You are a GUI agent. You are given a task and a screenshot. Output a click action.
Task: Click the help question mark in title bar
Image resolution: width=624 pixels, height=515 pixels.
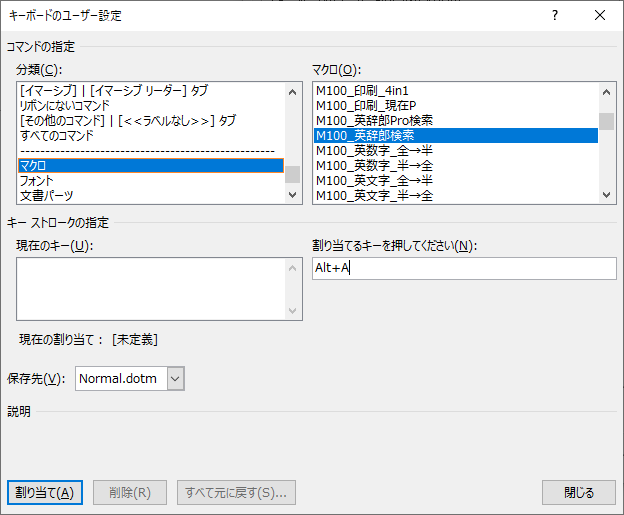click(x=555, y=16)
